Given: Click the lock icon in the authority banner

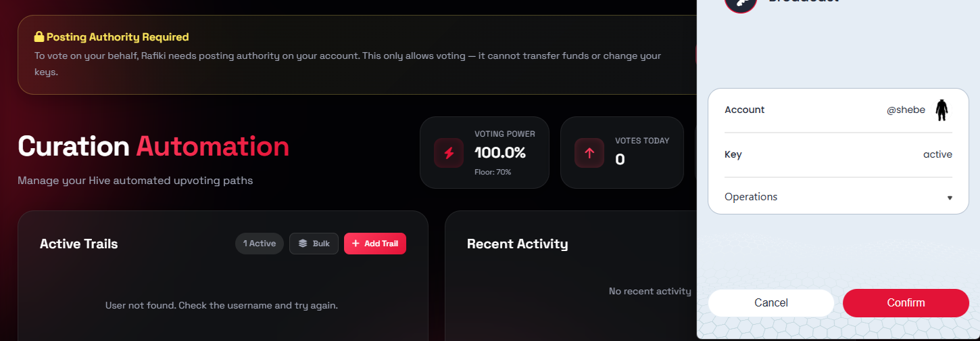Looking at the screenshot, I should (x=39, y=37).
